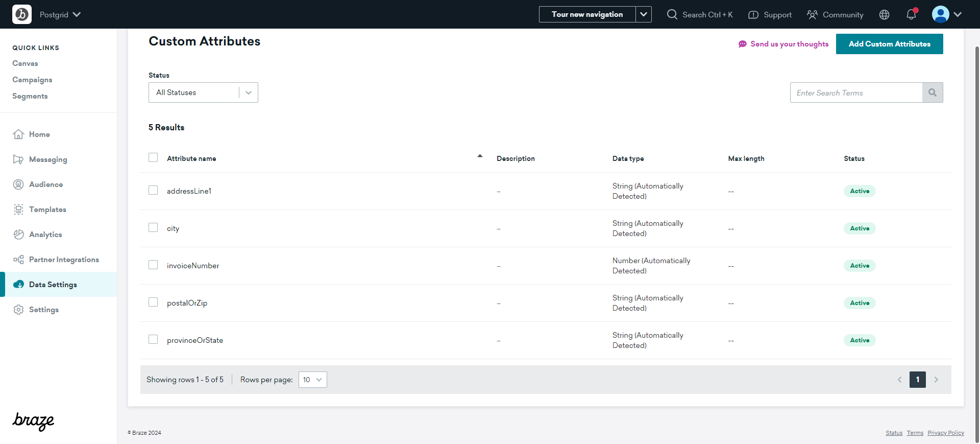Sort by Attribute name arrow
Screen dimensions: 980x444
[x=480, y=156]
